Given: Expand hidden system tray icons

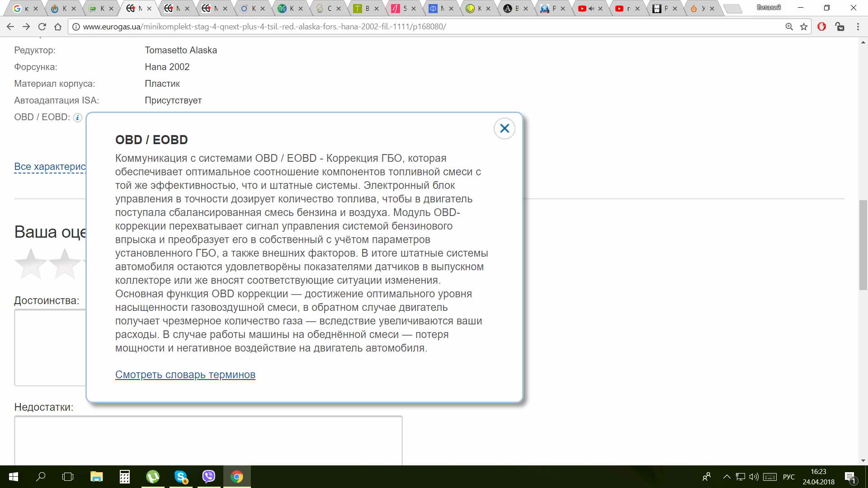Looking at the screenshot, I should point(726,477).
